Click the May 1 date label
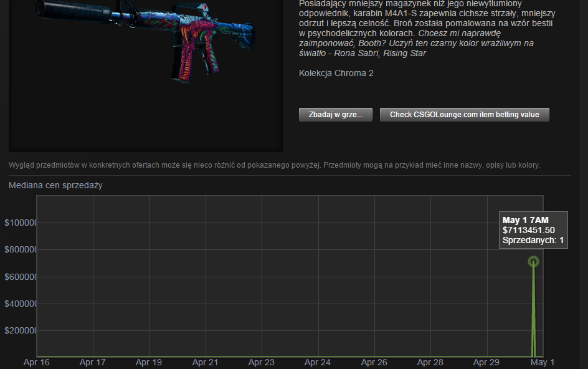The height and width of the screenshot is (369, 588). point(543,363)
